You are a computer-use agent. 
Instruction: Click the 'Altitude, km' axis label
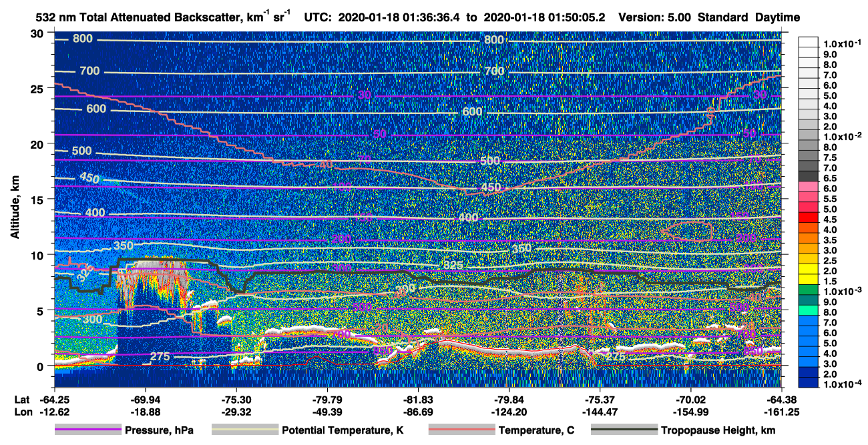[x=15, y=208]
